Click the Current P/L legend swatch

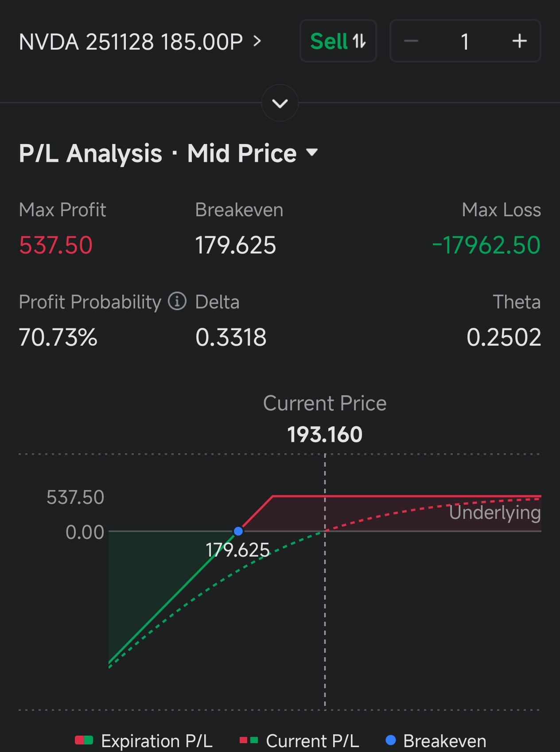249,740
